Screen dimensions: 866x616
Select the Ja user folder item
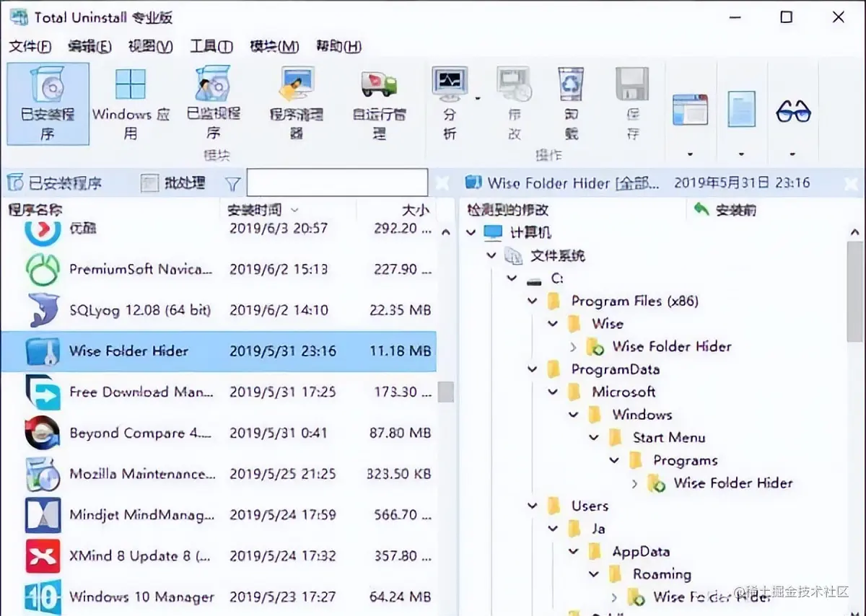pos(598,529)
